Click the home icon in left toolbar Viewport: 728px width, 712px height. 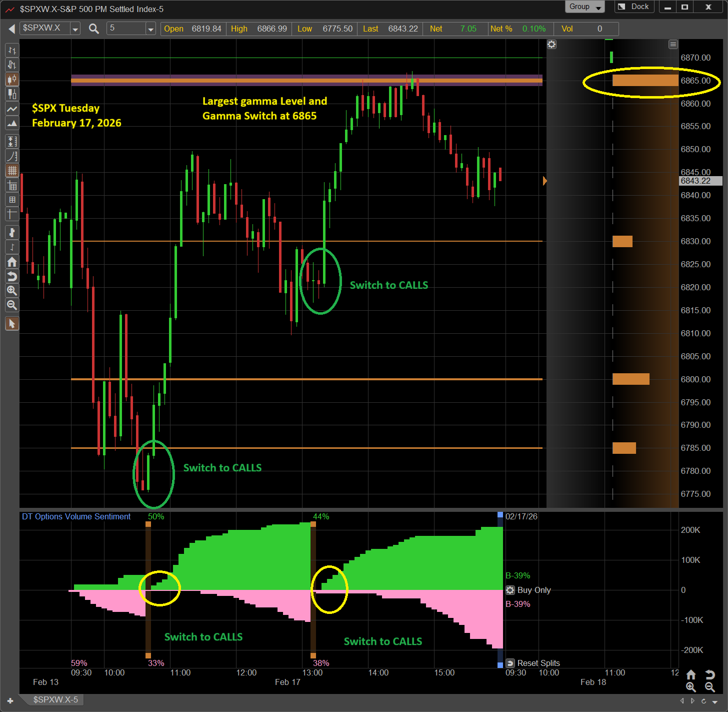[12, 262]
